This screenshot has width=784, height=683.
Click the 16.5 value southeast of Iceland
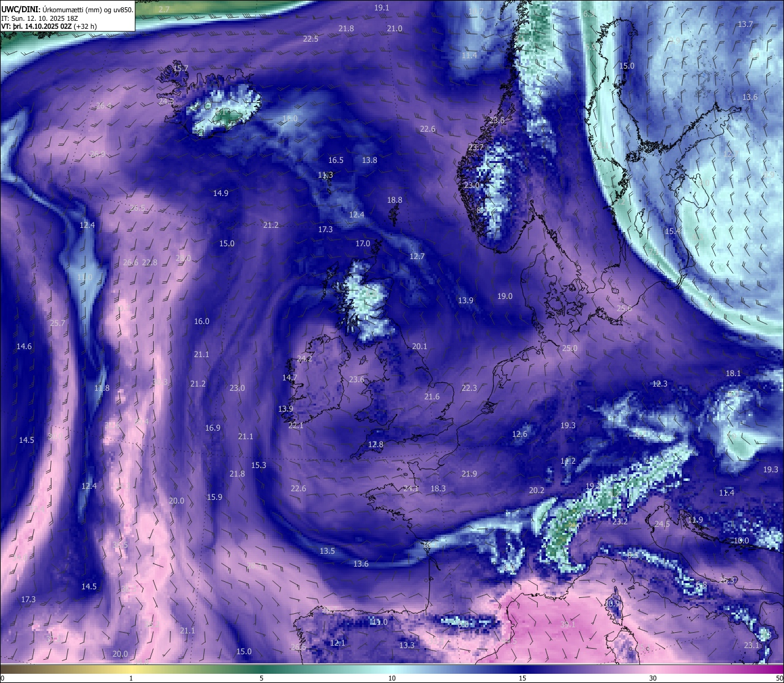[x=336, y=160]
